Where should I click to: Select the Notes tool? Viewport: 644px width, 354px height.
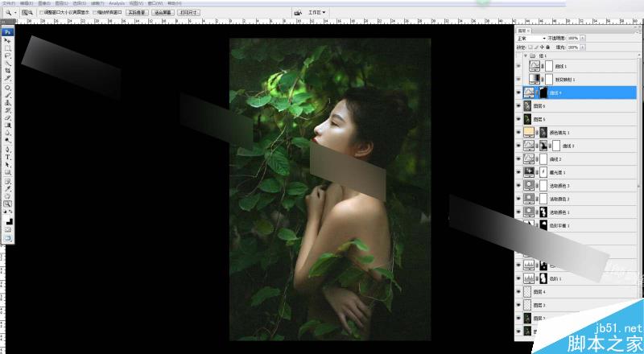tap(7, 182)
